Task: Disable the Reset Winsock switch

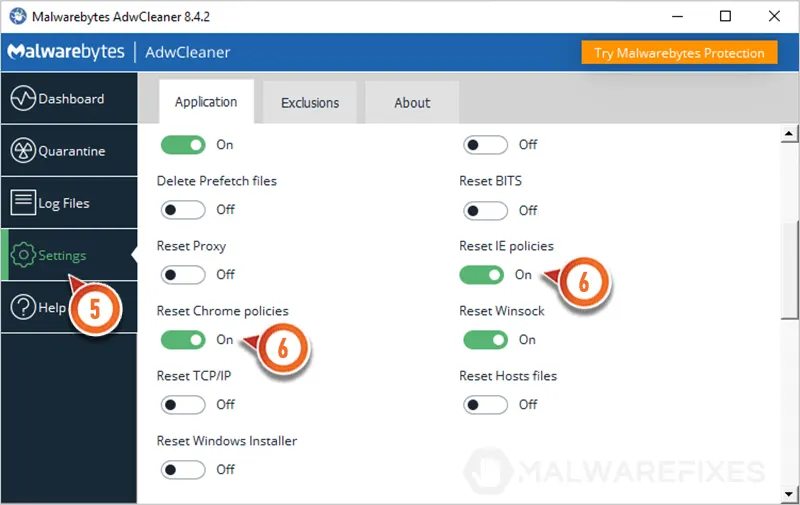Action: click(x=485, y=340)
